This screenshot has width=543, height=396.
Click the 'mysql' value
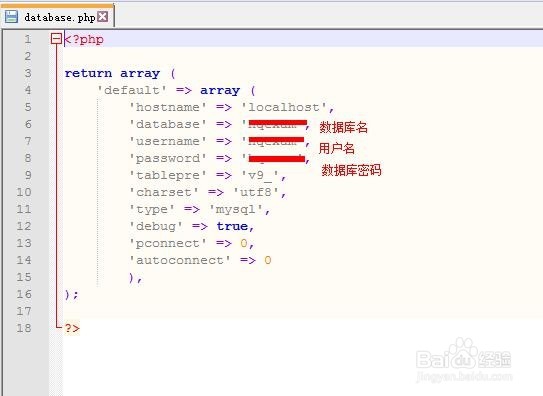tap(236, 209)
